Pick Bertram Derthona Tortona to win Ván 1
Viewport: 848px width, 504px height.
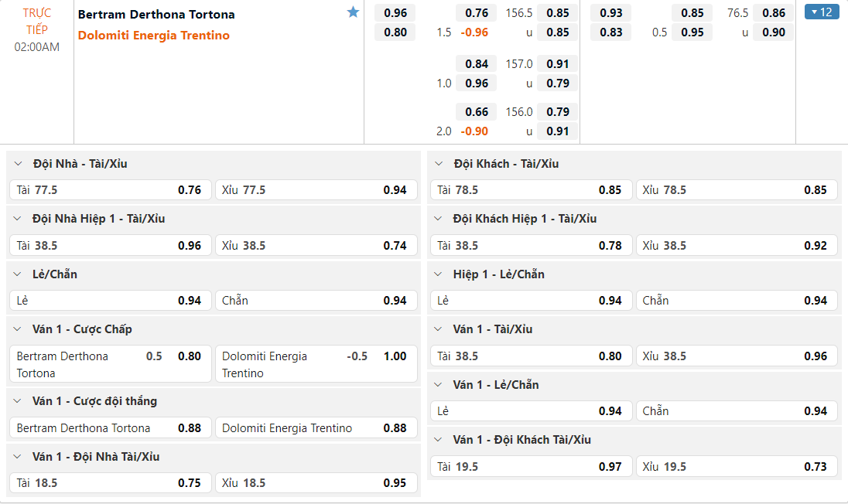click(x=109, y=428)
